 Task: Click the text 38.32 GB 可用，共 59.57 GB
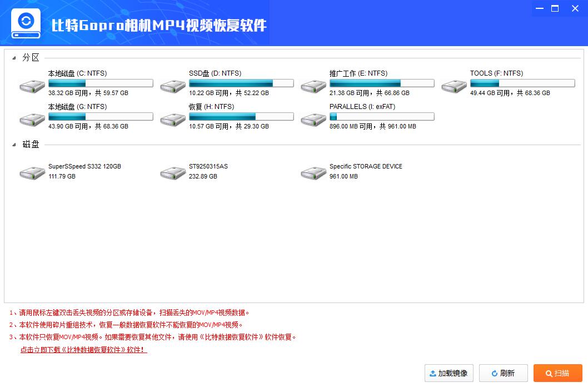pos(88,93)
